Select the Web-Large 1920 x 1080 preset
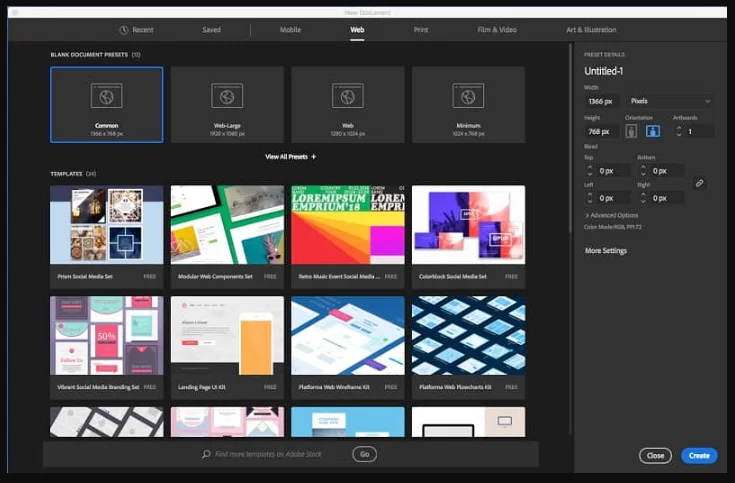Viewport: 735px width, 483px height. (227, 105)
